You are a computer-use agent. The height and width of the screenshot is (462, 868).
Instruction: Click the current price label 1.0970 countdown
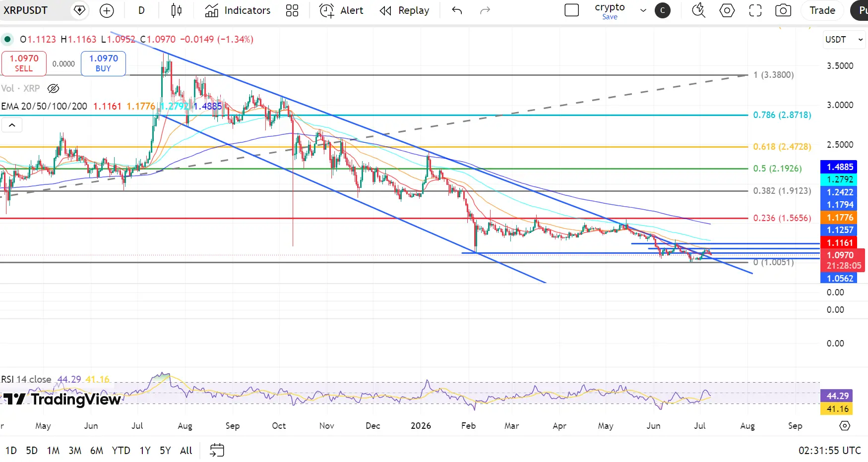point(843,260)
